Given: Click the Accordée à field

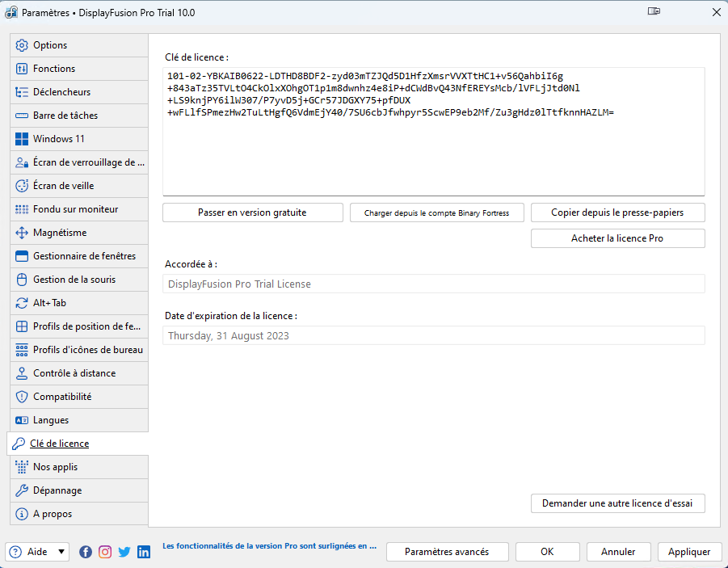Looking at the screenshot, I should [434, 284].
